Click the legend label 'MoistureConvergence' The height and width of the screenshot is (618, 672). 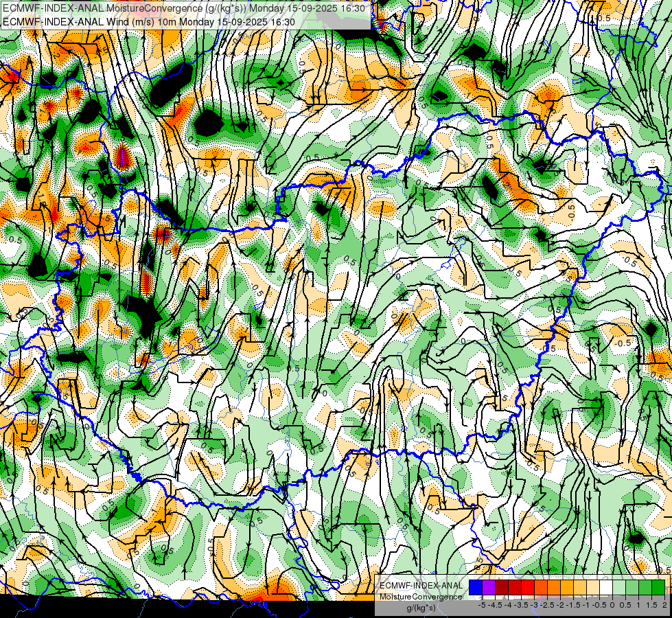click(x=421, y=597)
